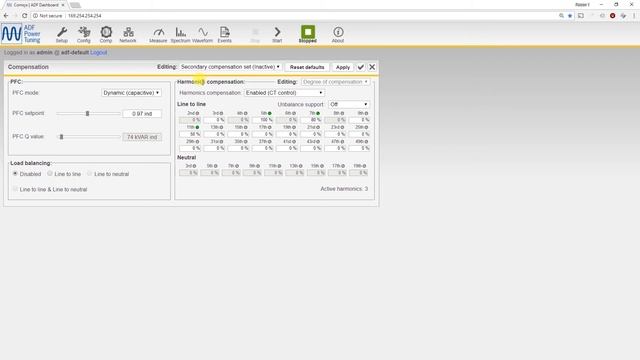Image resolution: width=640 pixels, height=360 pixels.
Task: Open the browser three-dot menu
Action: tap(634, 16)
